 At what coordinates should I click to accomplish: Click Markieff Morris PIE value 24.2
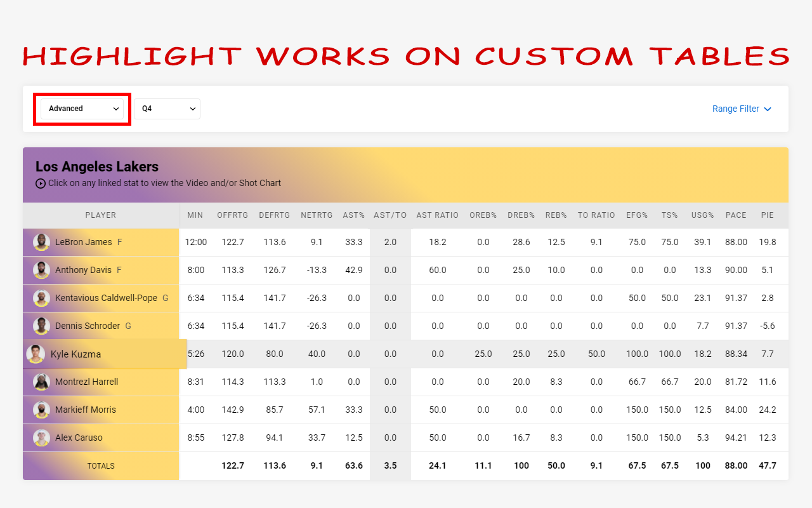pos(768,410)
